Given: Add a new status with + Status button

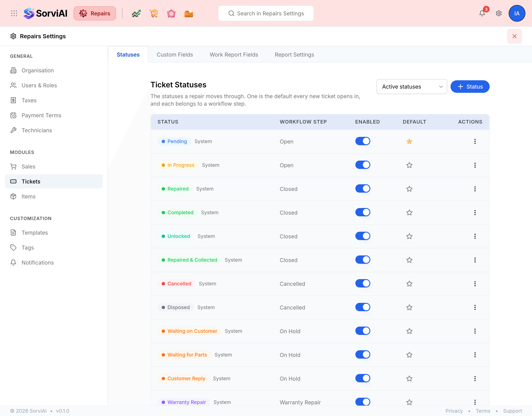Looking at the screenshot, I should pos(470,87).
